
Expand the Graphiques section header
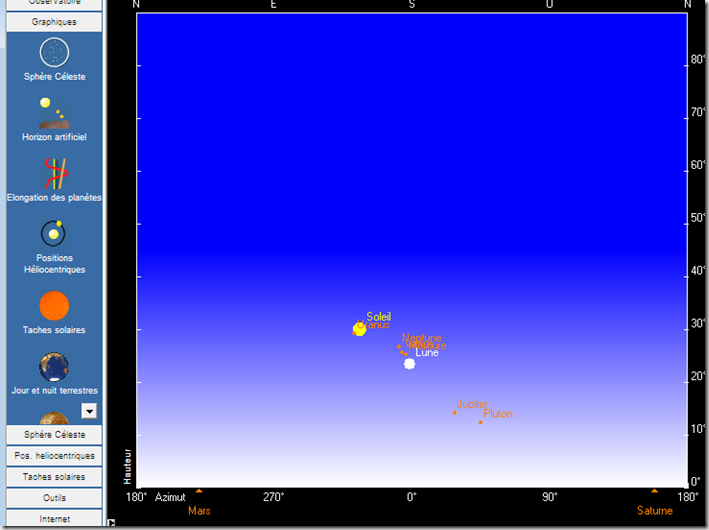[54, 22]
